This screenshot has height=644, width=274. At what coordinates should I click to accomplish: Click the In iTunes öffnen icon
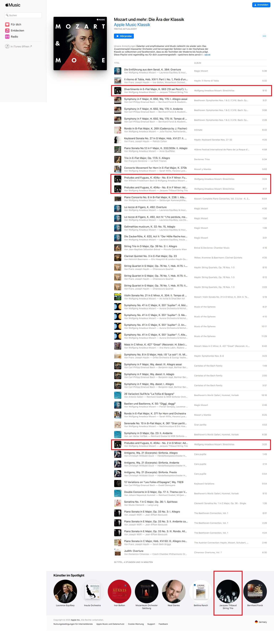point(7,46)
